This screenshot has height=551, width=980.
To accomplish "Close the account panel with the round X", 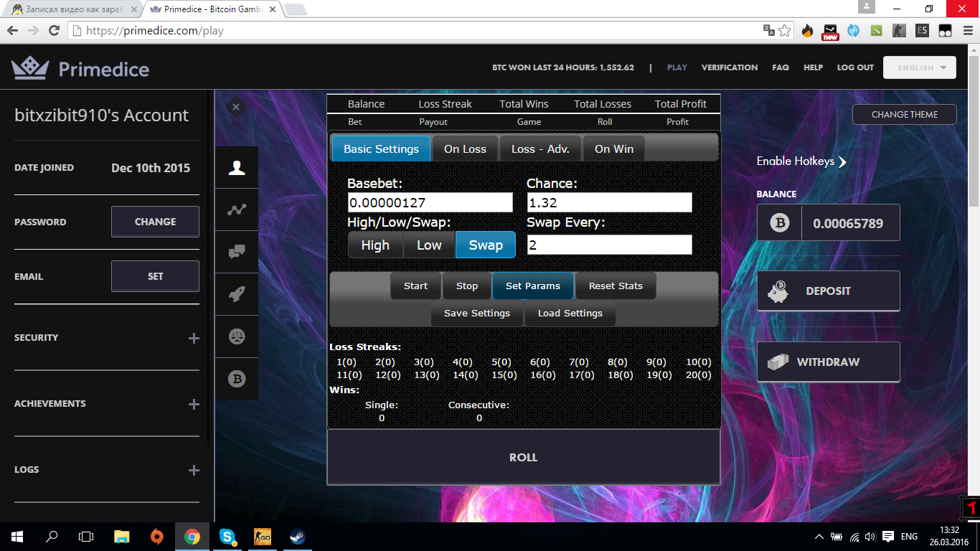I will (x=236, y=108).
